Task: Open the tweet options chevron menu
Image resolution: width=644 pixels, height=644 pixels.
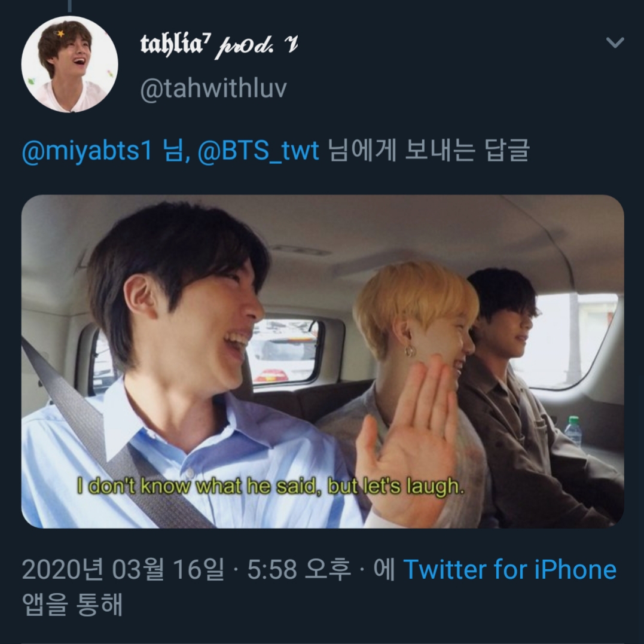Action: [615, 43]
